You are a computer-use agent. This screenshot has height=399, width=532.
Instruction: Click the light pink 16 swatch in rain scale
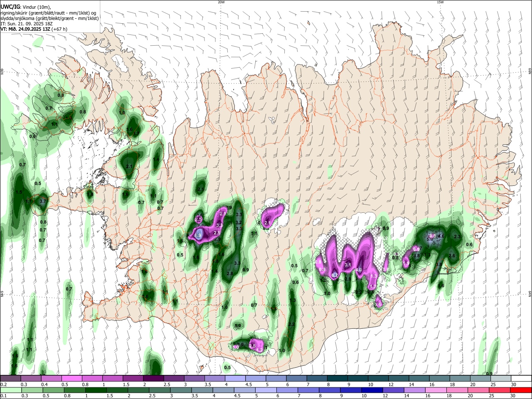coord(436,390)
